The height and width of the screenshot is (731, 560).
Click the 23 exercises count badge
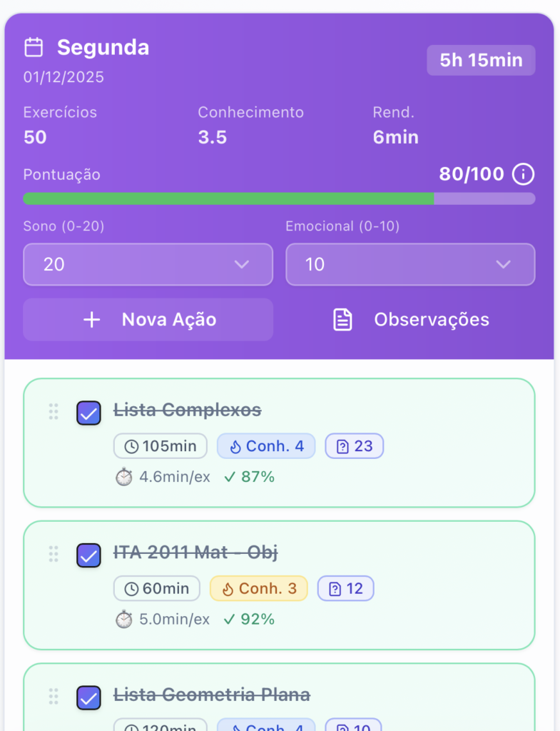coord(355,446)
